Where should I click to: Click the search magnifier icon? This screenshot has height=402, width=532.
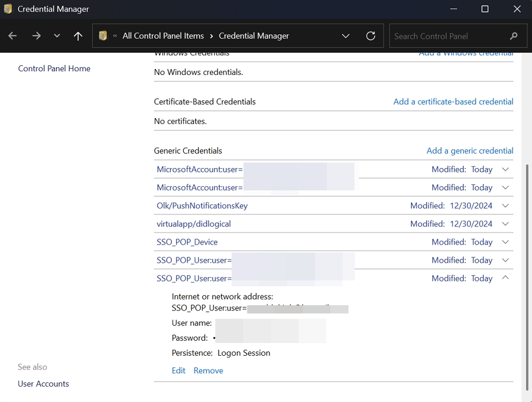click(x=514, y=36)
